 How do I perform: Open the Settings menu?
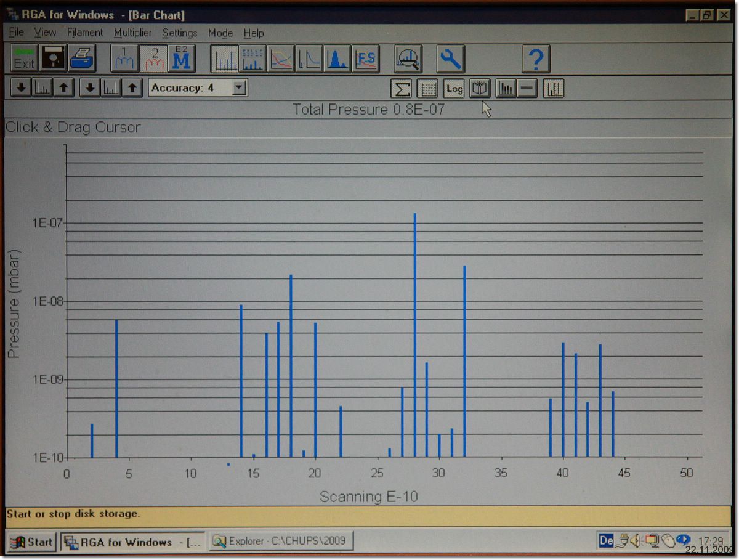(180, 33)
